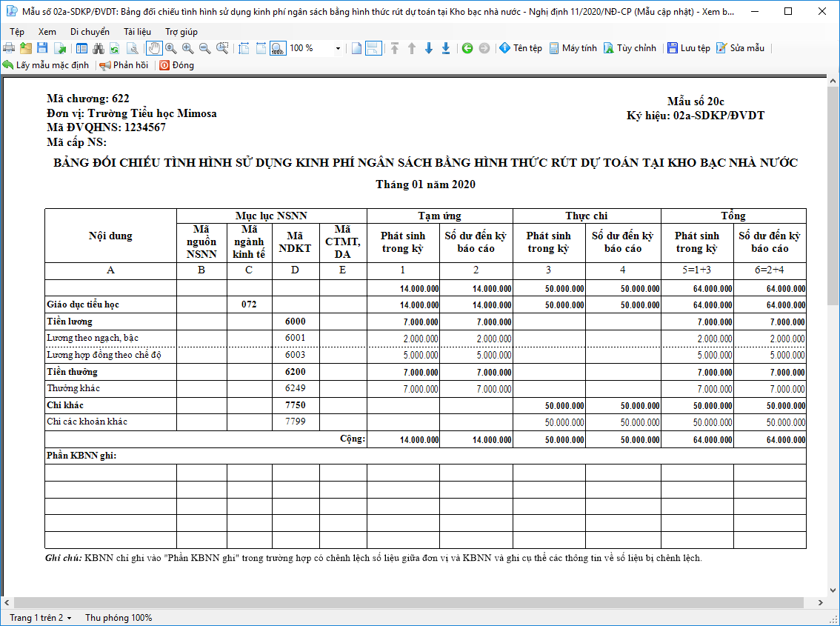Open Máy tính calculator
The width and height of the screenshot is (840, 626).
click(573, 48)
